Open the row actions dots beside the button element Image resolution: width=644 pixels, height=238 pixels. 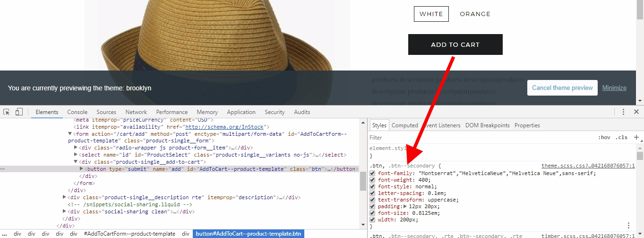click(x=3, y=169)
